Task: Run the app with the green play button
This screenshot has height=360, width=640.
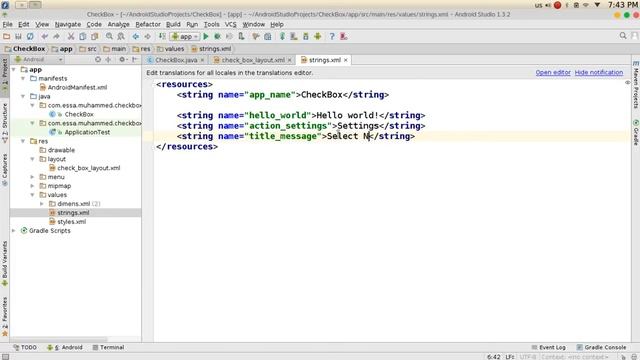Action: pos(206,36)
